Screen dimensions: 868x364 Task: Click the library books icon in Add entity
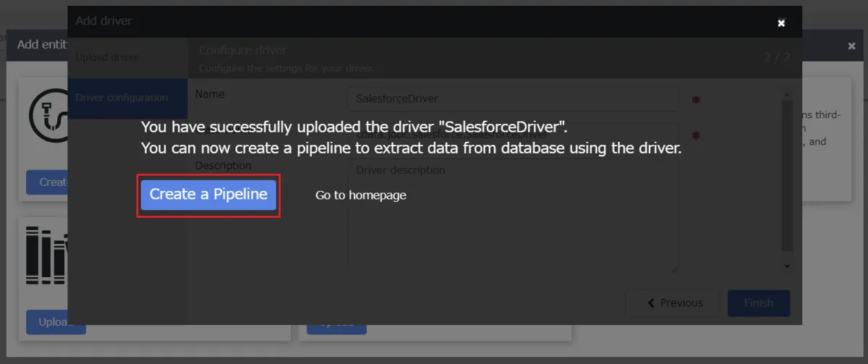(x=46, y=255)
